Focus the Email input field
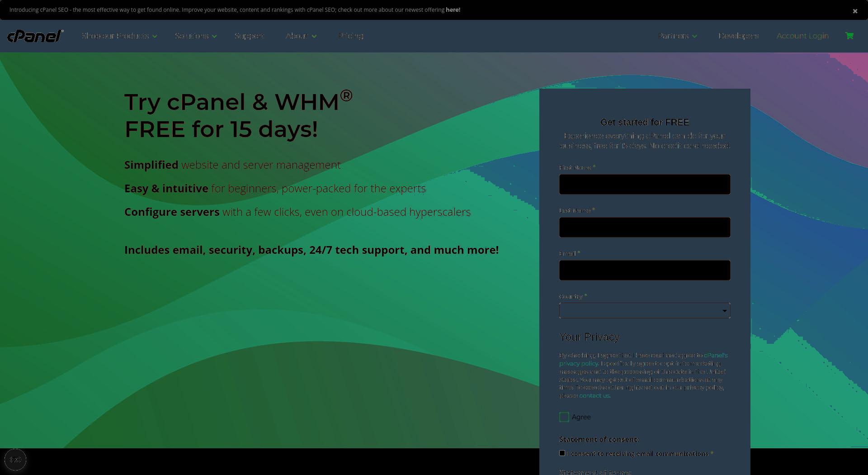The height and width of the screenshot is (475, 868). pos(645,271)
